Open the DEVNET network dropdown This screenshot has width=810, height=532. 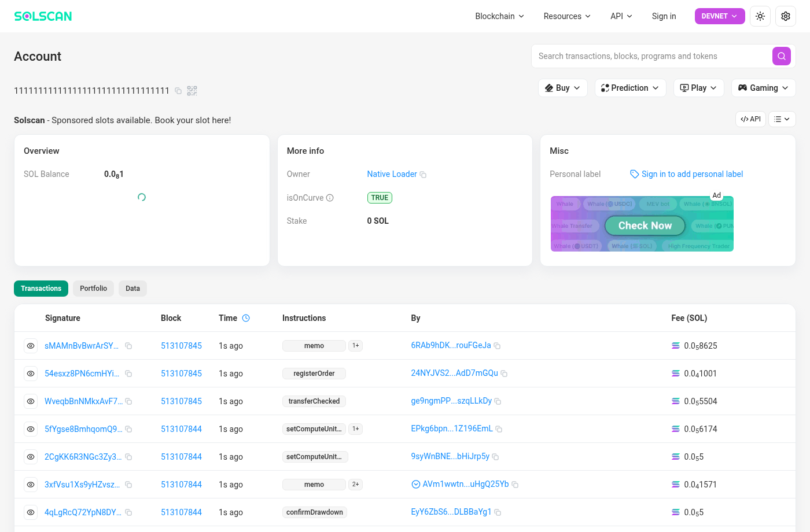pos(720,16)
